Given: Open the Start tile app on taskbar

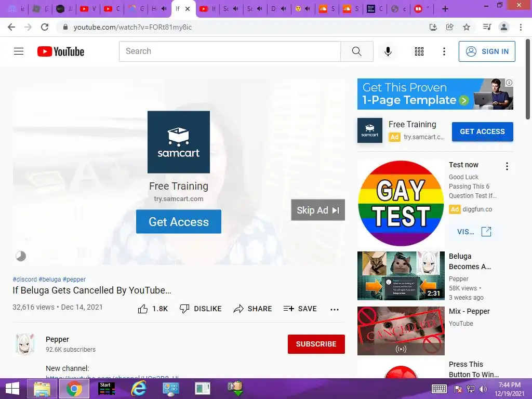Looking at the screenshot, I should (x=107, y=389).
